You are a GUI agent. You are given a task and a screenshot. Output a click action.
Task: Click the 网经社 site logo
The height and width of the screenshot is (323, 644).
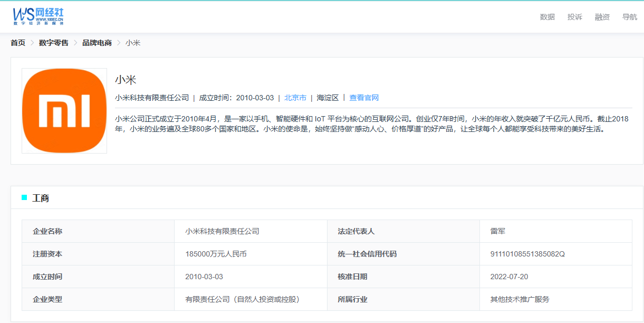click(39, 16)
